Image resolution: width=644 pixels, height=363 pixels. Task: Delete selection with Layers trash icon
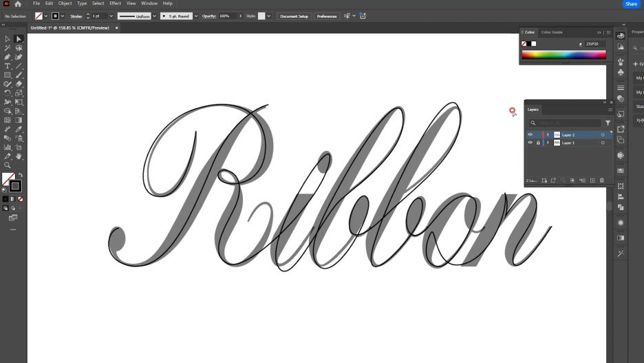602,180
